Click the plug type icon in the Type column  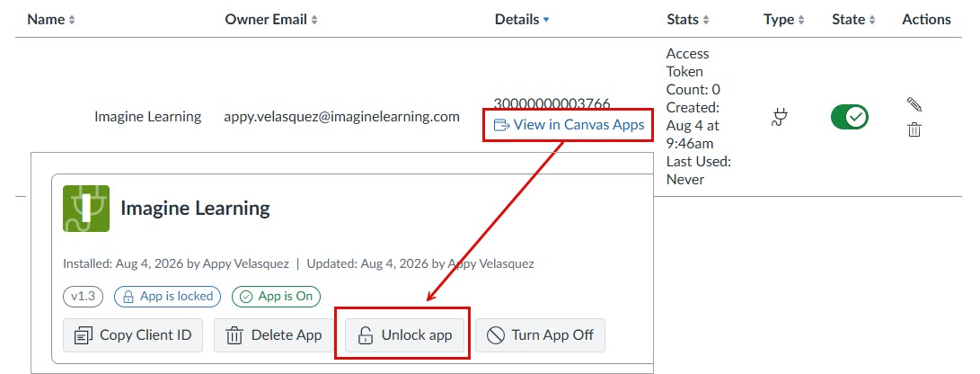point(780,117)
